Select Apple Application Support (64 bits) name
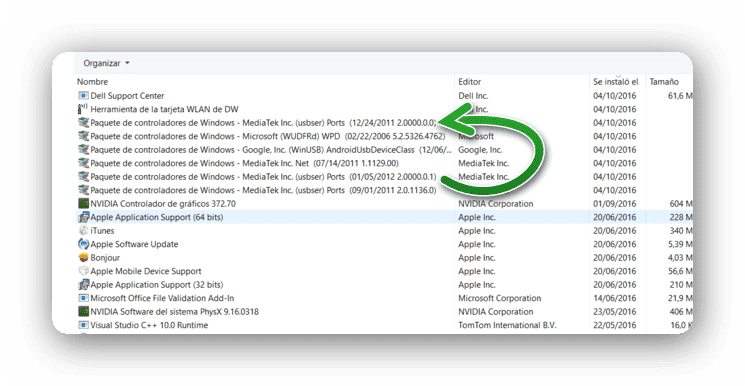Image resolution: width=745 pixels, height=386 pixels. [157, 217]
